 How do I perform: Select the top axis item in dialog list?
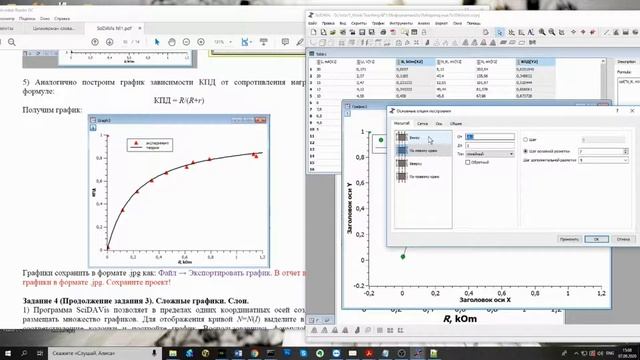click(423, 164)
